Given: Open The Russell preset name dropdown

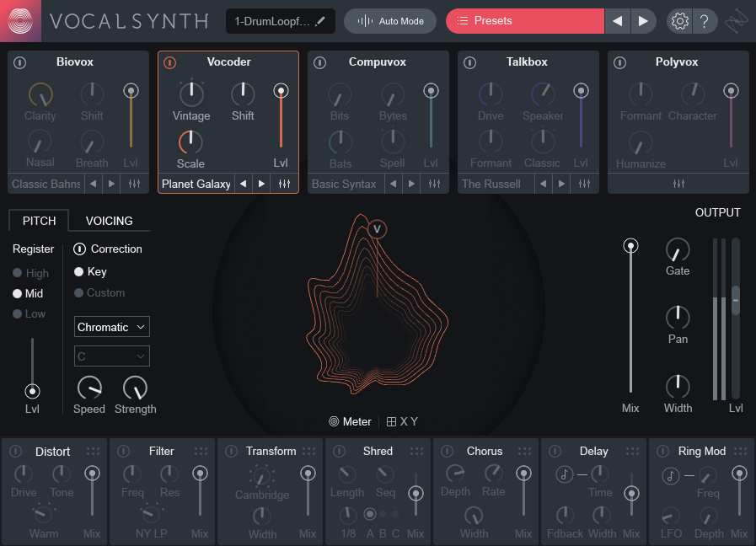Looking at the screenshot, I should pos(496,184).
